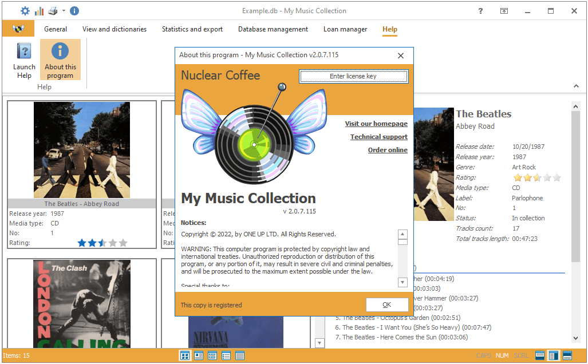Click the details panel vertical scrollbar thumb
Image resolution: width=588 pixels, height=364 pixels.
575,187
